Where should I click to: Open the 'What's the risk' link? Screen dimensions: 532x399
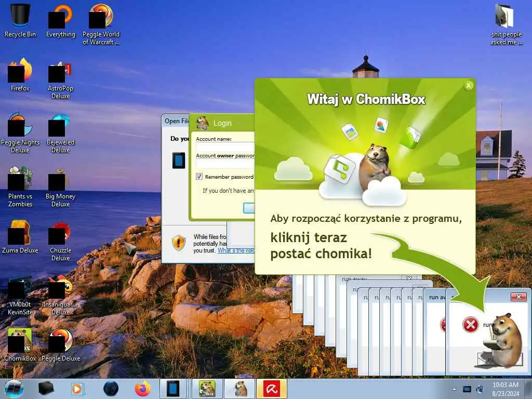(236, 250)
